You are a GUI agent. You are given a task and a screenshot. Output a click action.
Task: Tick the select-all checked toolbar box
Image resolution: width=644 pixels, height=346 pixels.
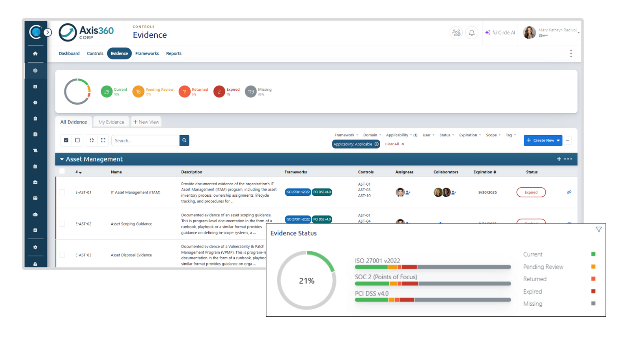tap(66, 140)
